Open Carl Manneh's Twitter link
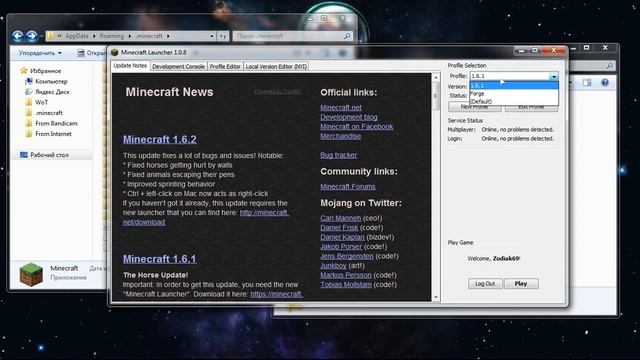 (x=340, y=218)
